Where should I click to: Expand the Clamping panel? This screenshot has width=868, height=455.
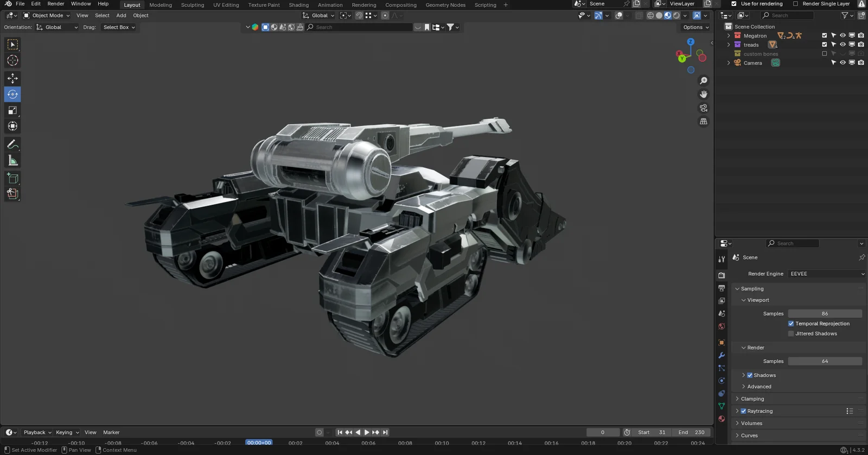pos(752,399)
